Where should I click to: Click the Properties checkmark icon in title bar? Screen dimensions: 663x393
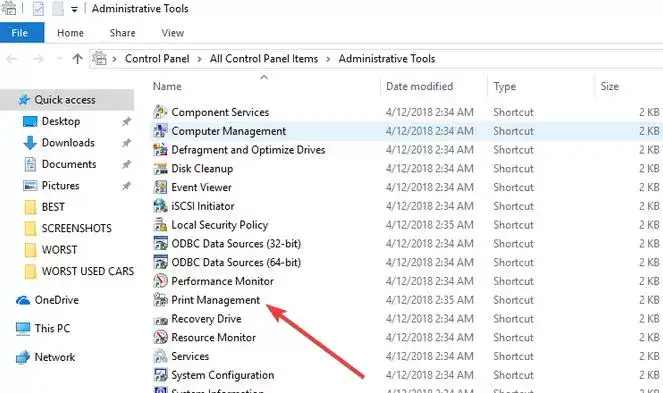coord(38,9)
